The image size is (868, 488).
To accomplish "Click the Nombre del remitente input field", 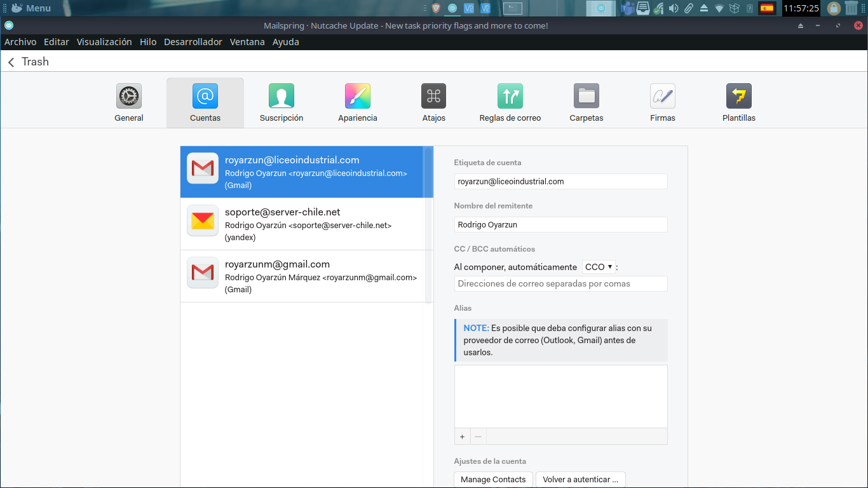I will click(x=561, y=224).
